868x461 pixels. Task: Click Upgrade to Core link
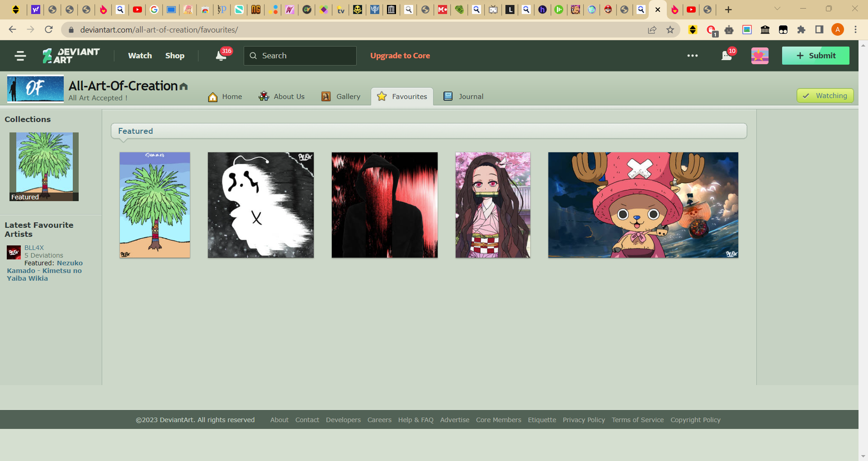400,56
